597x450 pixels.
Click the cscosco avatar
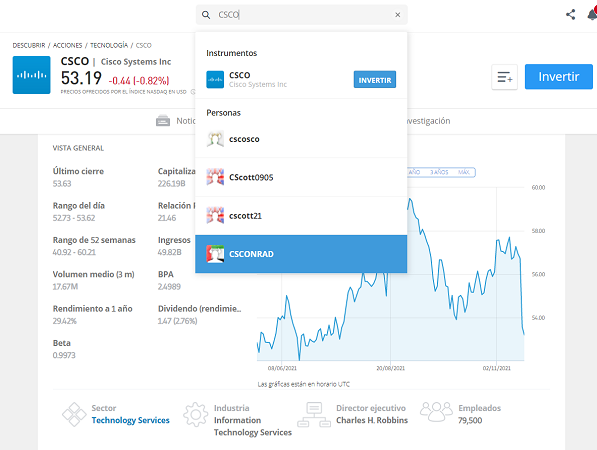215,139
